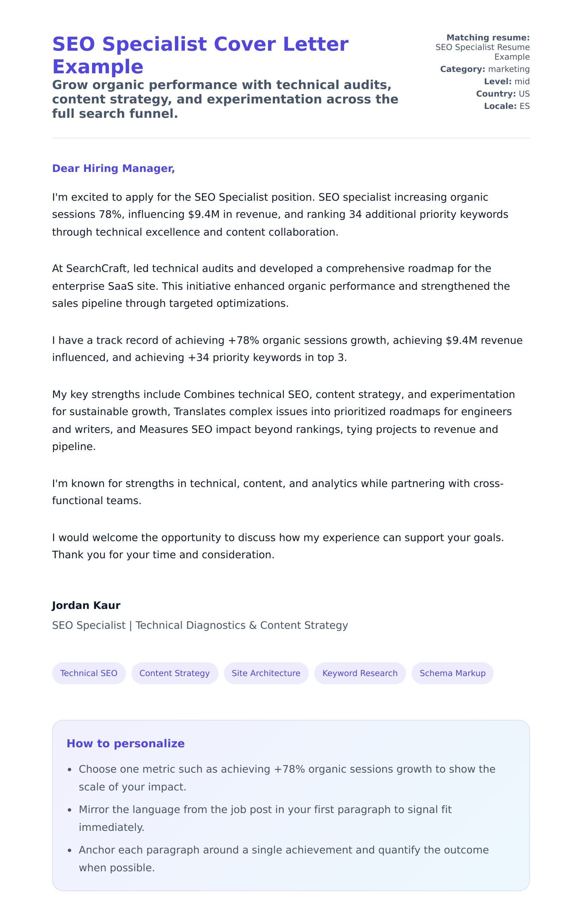
Task: Click the closing Thank you paragraph
Action: [278, 546]
